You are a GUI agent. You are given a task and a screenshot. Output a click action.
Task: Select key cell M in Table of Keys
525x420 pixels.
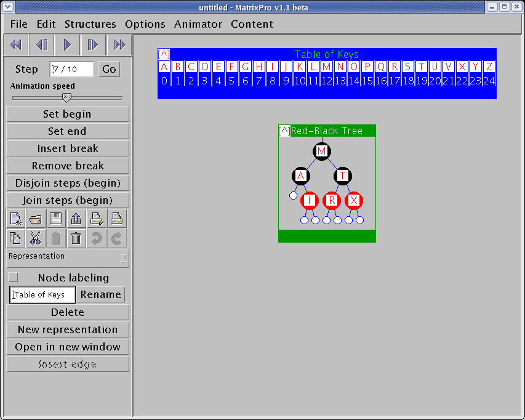pyautogui.click(x=326, y=67)
